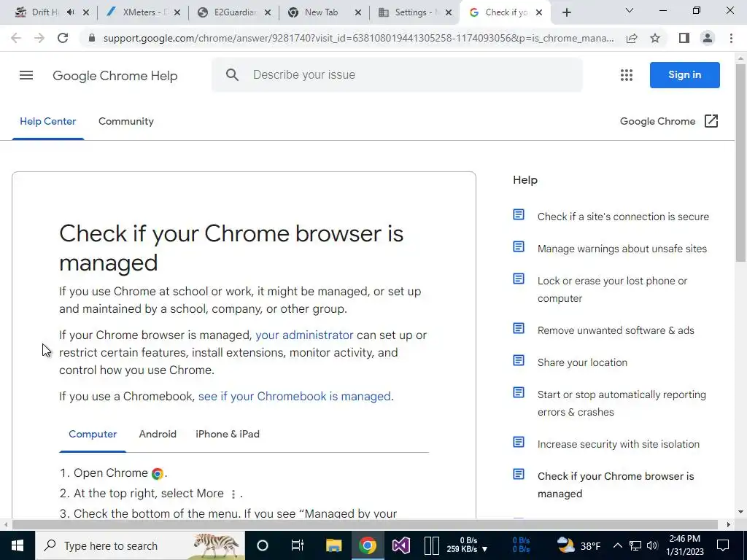The height and width of the screenshot is (560, 747).
Task: Close the E2Guardian tab
Action: 268,13
